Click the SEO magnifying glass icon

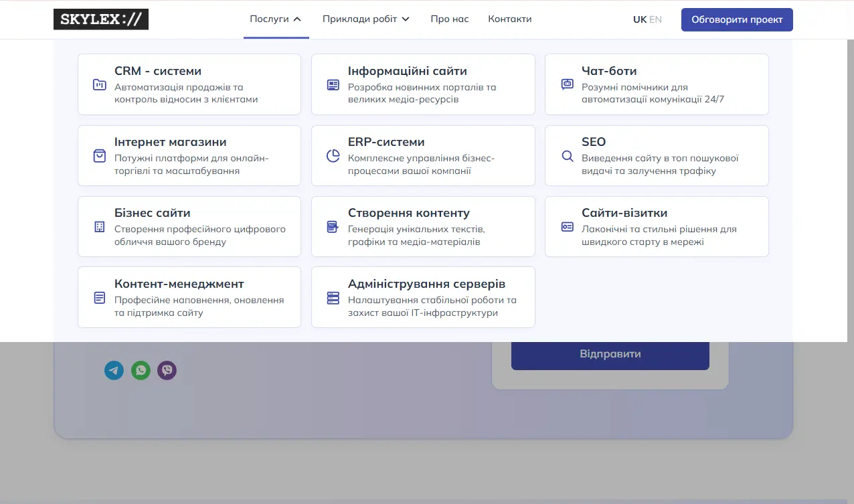pyautogui.click(x=567, y=156)
